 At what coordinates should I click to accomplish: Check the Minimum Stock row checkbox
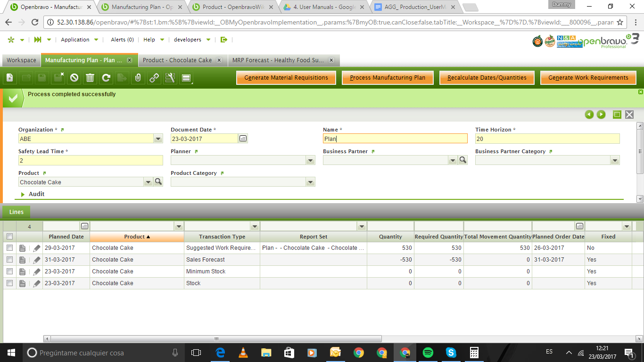9,271
